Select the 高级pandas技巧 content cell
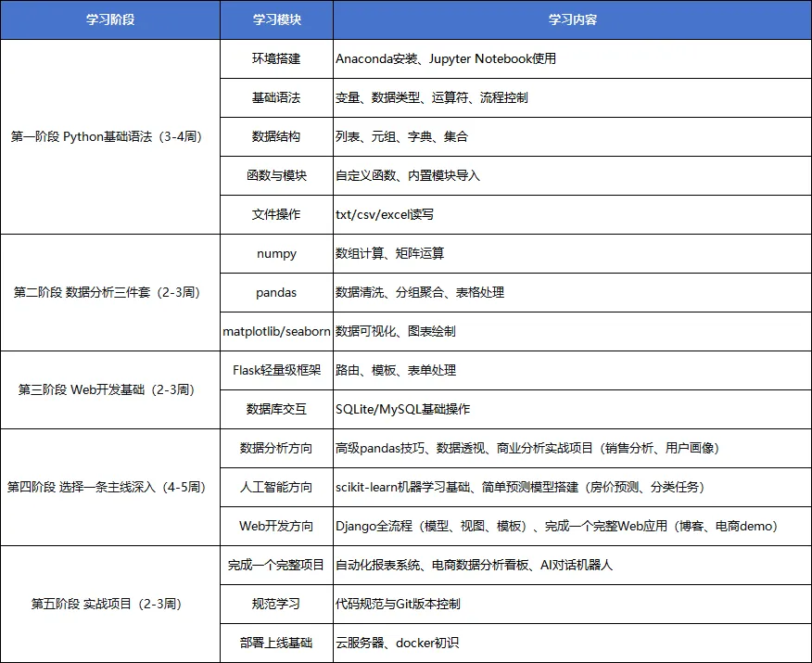This screenshot has width=812, height=663. [572, 449]
